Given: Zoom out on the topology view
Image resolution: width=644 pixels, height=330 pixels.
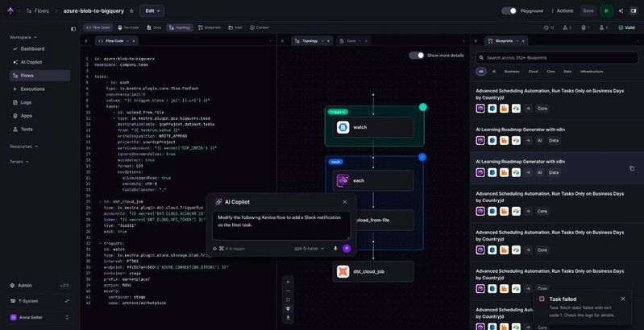Looking at the screenshot, I should click(288, 291).
